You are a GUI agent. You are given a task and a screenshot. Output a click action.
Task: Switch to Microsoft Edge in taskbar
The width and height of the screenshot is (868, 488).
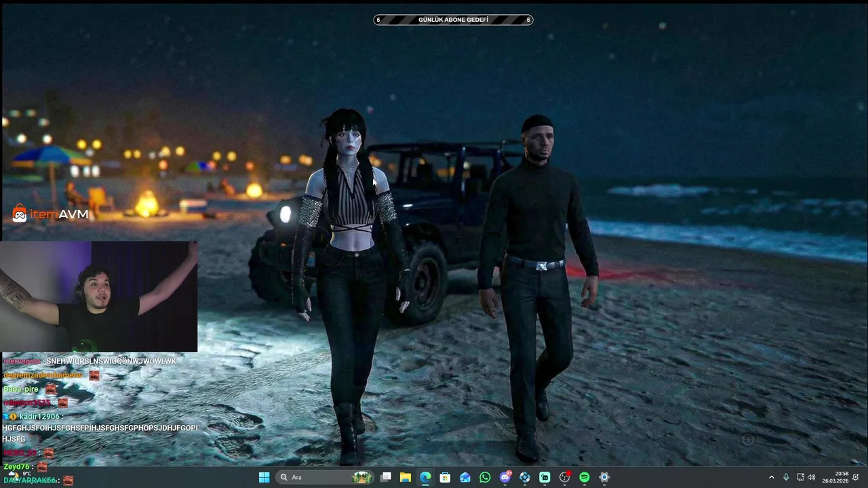click(x=425, y=477)
